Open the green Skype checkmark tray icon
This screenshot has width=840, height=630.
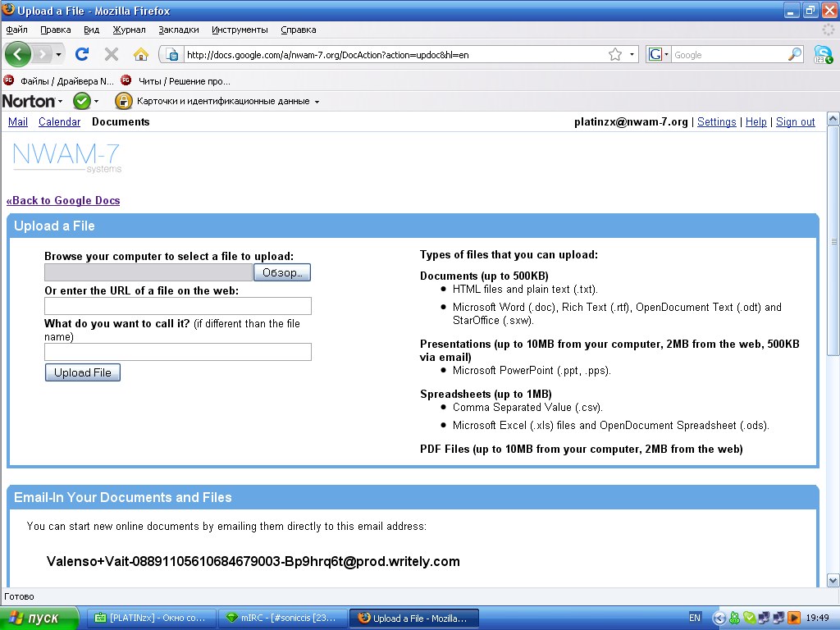point(749,618)
